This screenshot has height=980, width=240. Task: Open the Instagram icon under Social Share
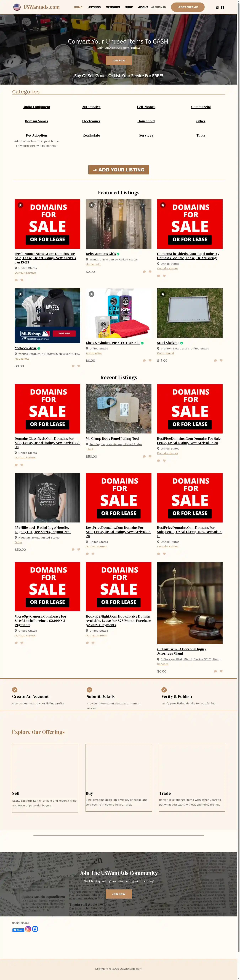[28, 929]
